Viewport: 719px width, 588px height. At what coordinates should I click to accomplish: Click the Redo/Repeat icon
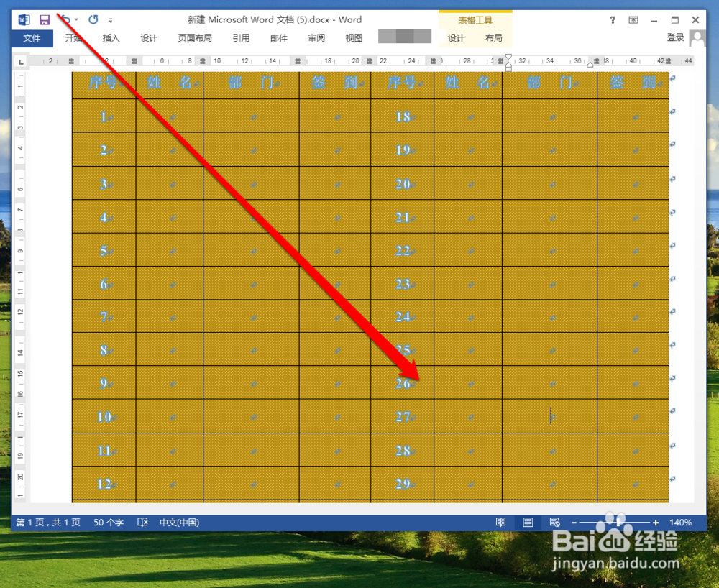coord(93,19)
